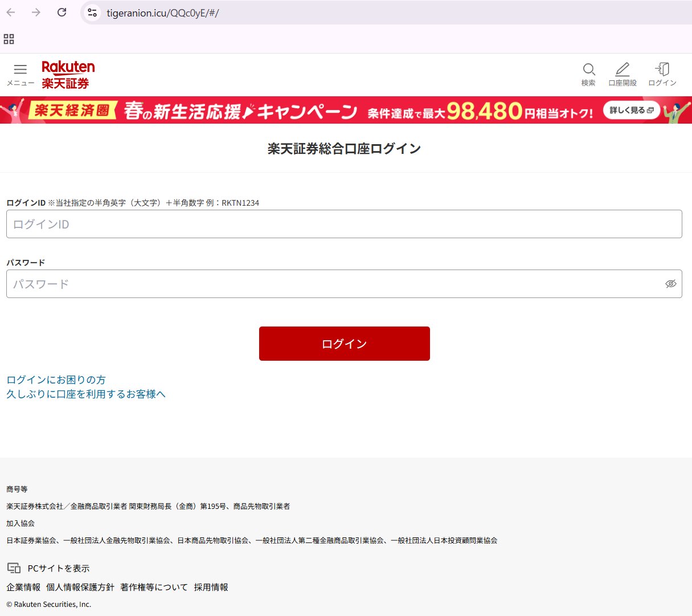Click the Rakuten 楽天証券 logo
This screenshot has width=692, height=616.
click(x=68, y=75)
